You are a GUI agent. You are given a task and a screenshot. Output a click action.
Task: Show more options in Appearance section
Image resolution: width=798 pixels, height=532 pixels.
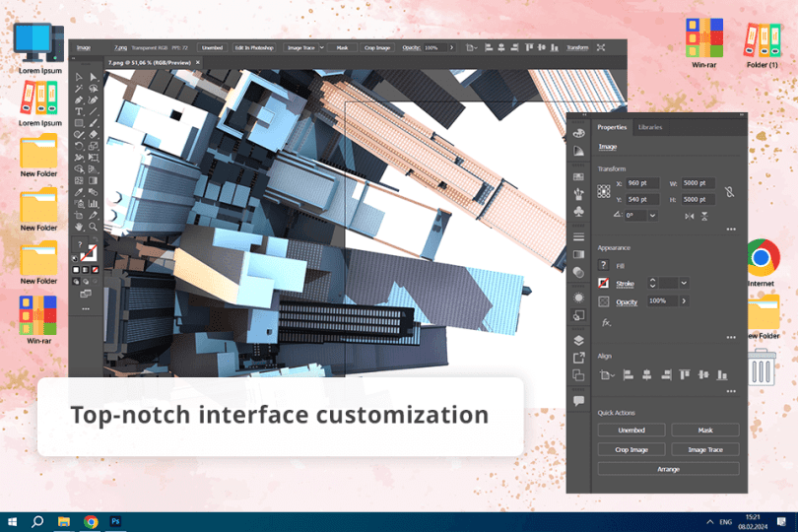tap(731, 338)
